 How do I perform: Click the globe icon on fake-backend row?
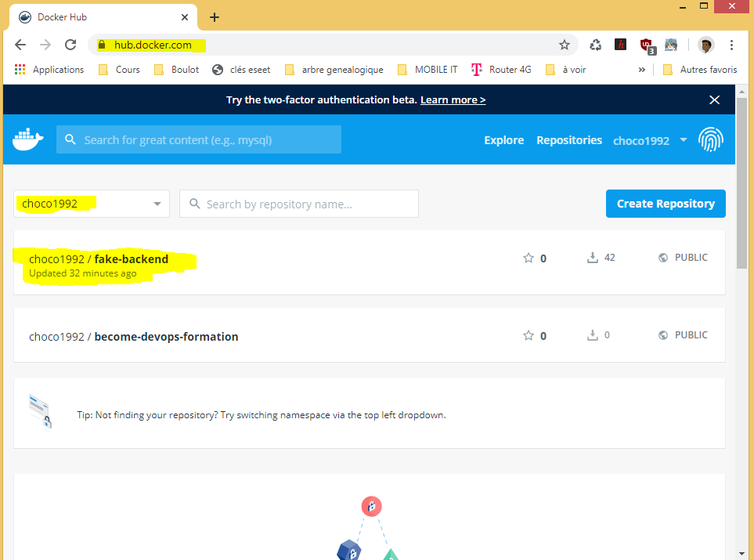(663, 258)
